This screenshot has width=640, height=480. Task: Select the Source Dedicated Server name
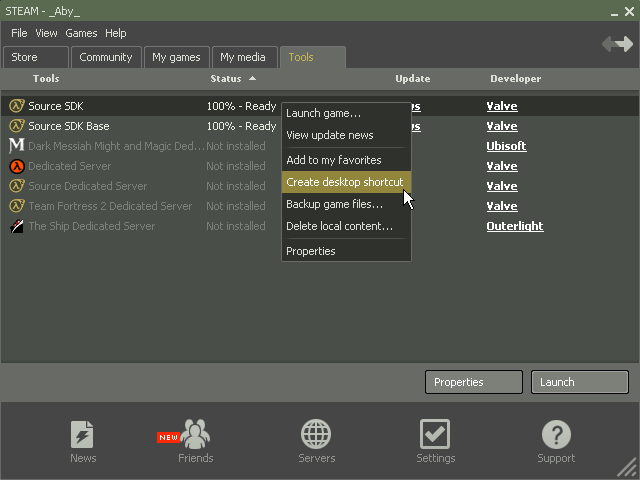pos(87,186)
